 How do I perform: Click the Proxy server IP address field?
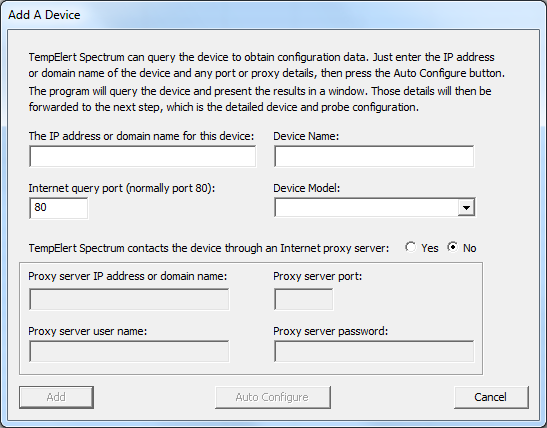[x=129, y=299]
